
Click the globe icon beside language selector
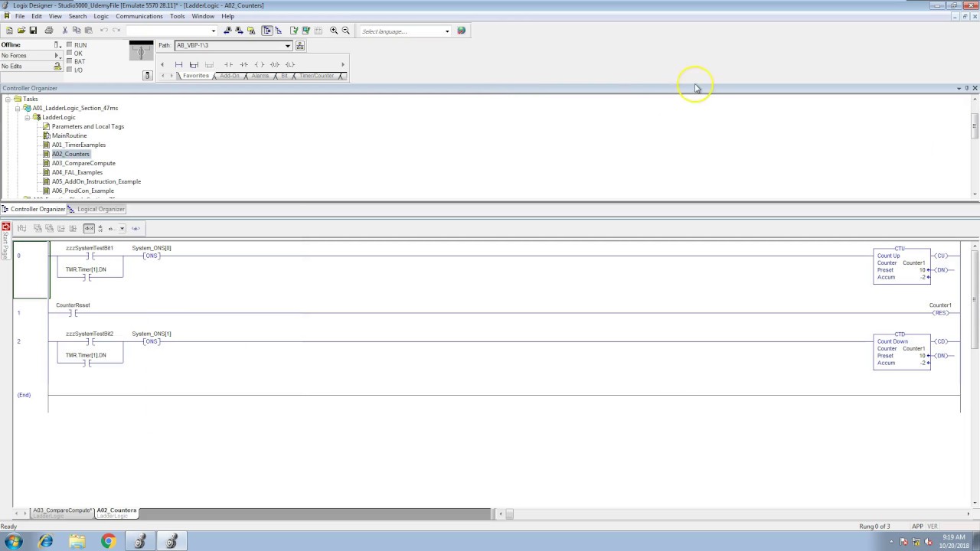pos(461,31)
